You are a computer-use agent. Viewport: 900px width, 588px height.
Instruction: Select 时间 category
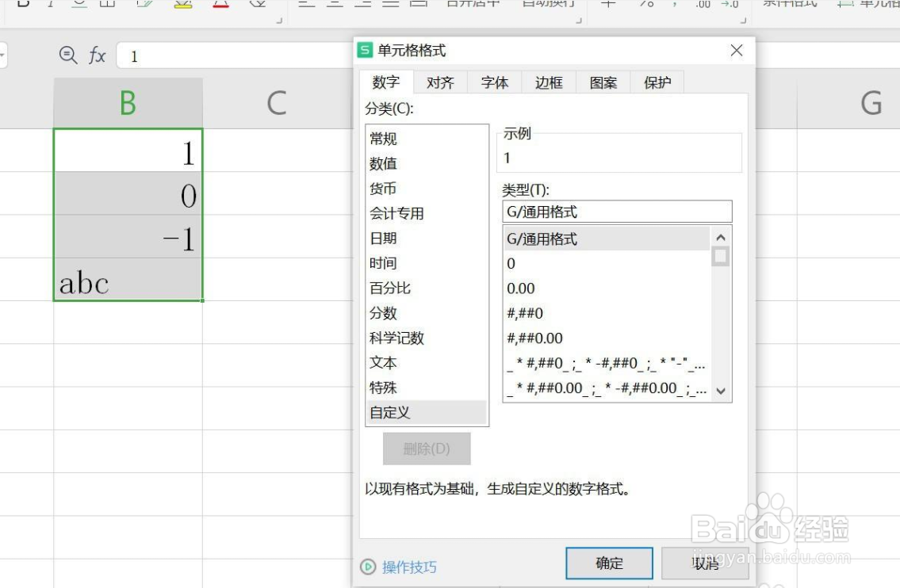426,263
